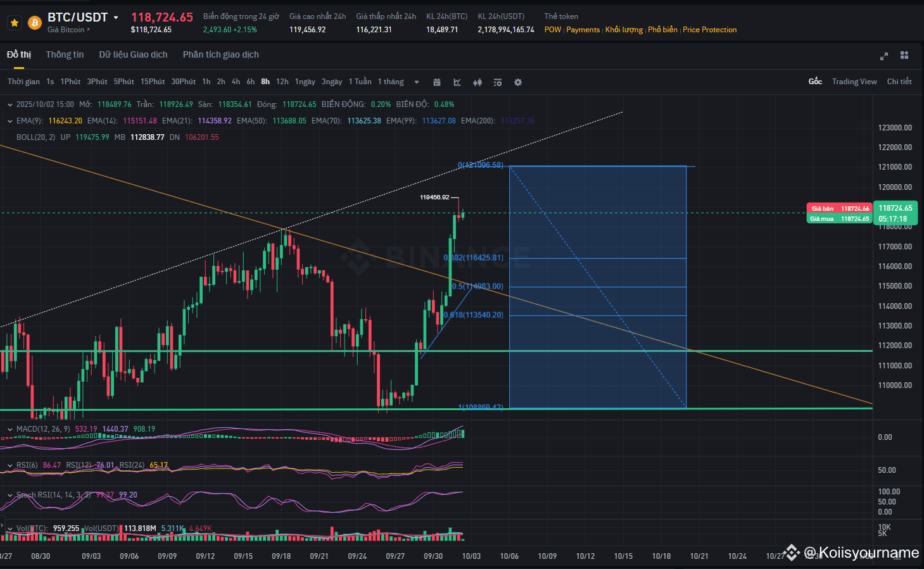Viewport: 924px width, 569px height.
Task: Select the 12h timeframe
Action: 282,82
